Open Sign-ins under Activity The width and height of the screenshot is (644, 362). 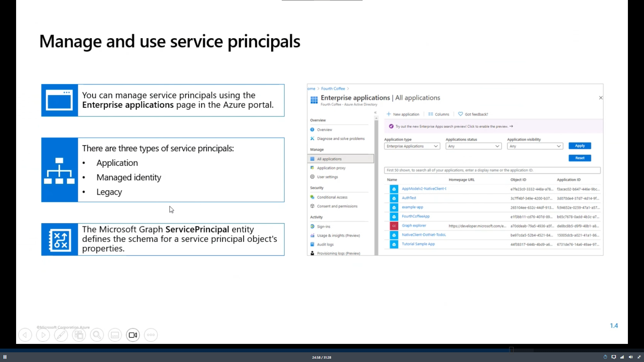[x=320, y=227]
